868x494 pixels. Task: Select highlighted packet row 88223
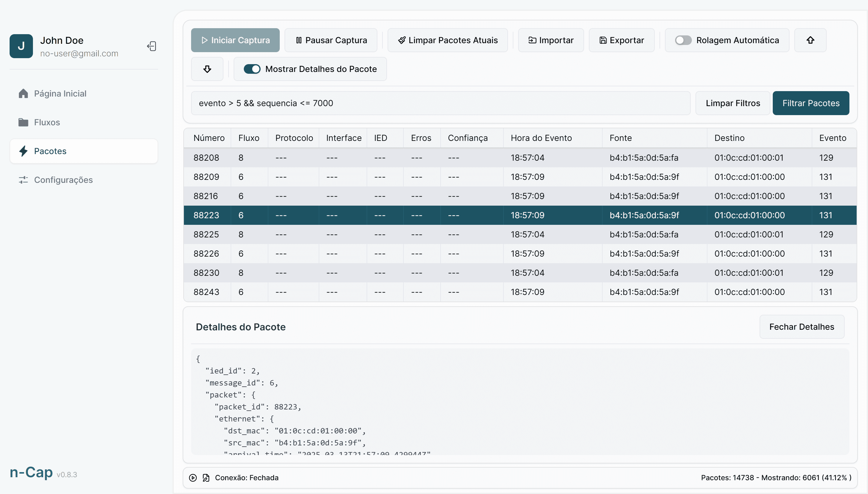point(520,215)
